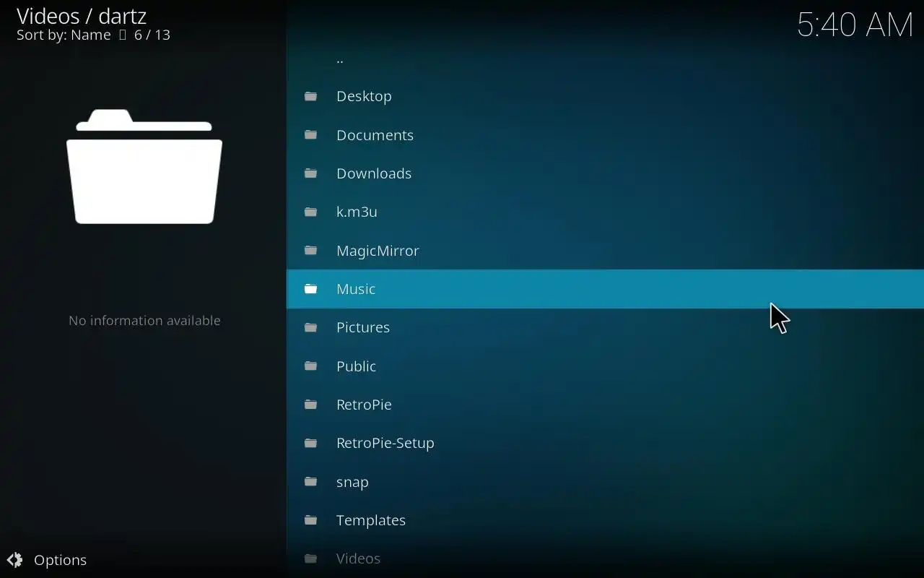Click the folder icon beside Pictures

click(x=311, y=328)
